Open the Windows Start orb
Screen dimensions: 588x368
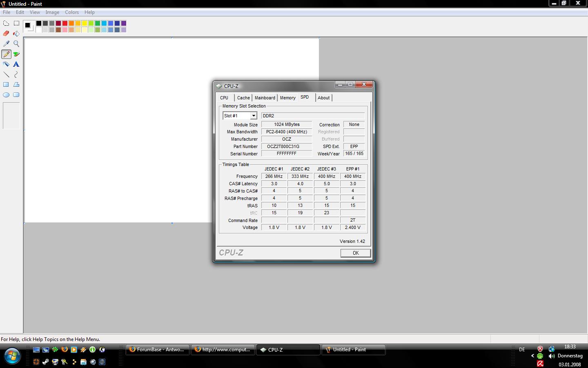pyautogui.click(x=12, y=356)
